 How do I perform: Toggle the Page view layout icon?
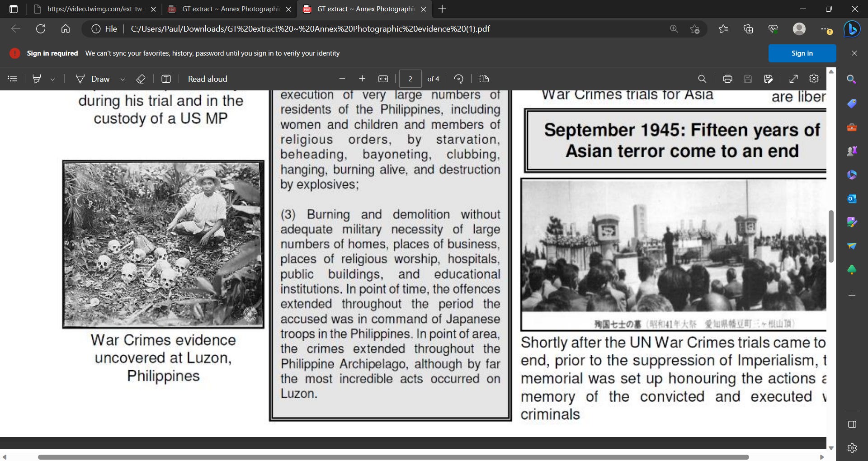[484, 79]
